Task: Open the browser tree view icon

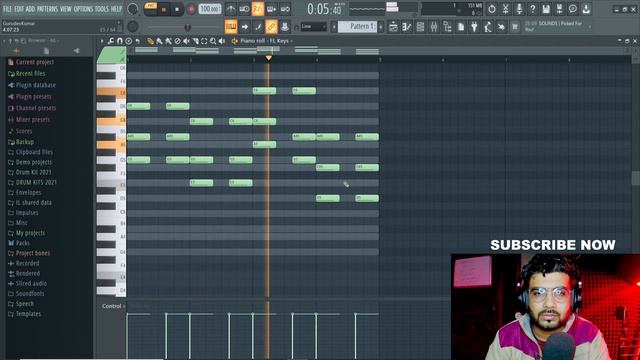Action: [x=447, y=27]
